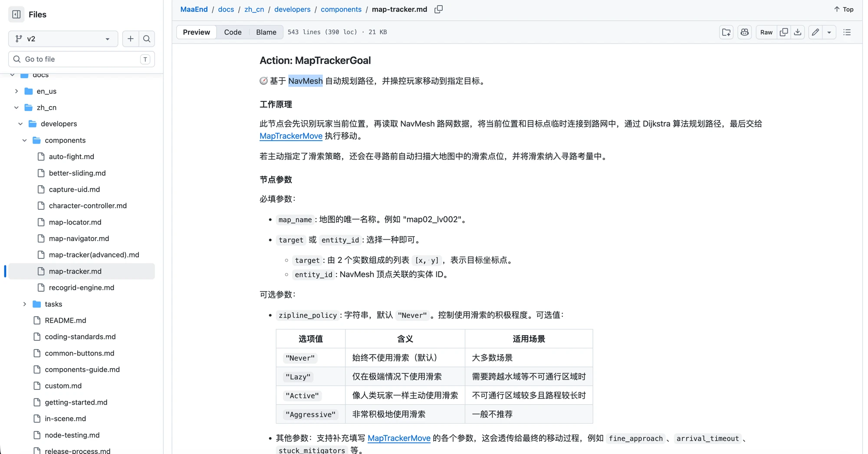Click the zipline_policy parameter code
868x454 pixels.
click(308, 315)
